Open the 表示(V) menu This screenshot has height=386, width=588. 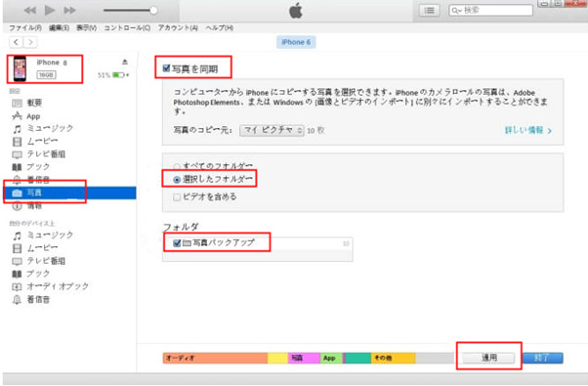[86, 28]
